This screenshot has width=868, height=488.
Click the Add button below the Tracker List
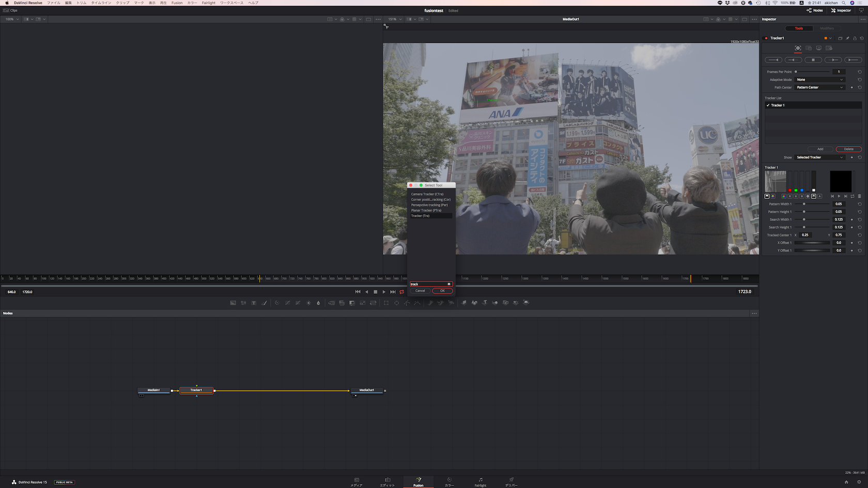coord(820,149)
